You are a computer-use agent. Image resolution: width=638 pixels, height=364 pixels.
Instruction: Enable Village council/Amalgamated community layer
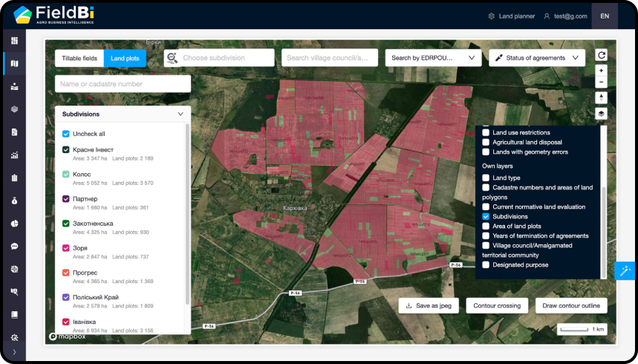pyautogui.click(x=486, y=246)
